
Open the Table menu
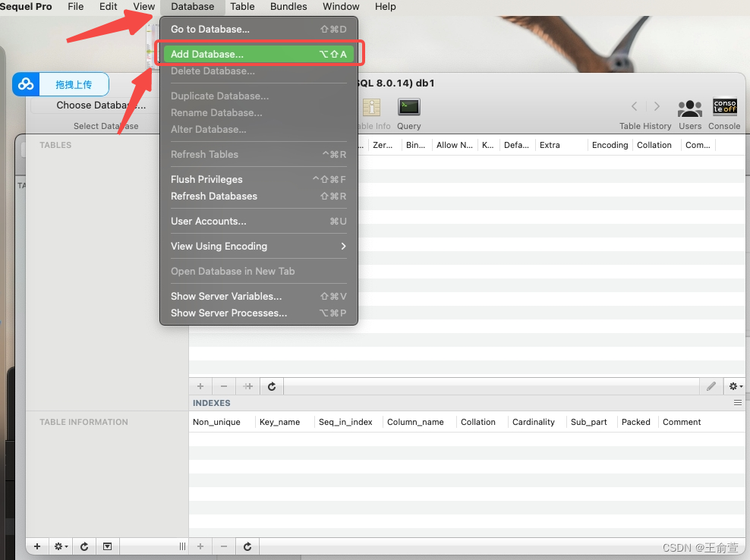(242, 7)
